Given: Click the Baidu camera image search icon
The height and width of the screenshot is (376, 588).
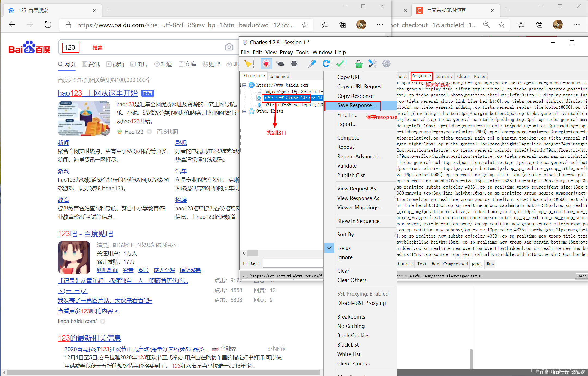Looking at the screenshot, I should click(229, 47).
